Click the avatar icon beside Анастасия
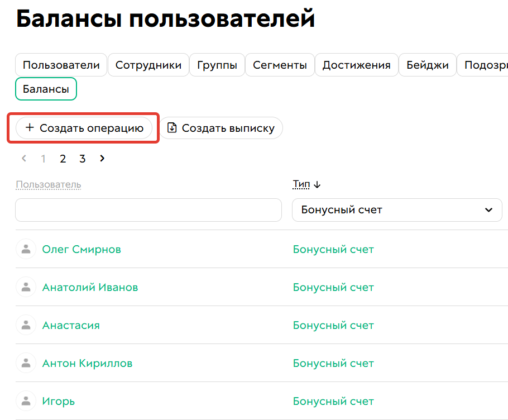The height and width of the screenshot is (420, 508). click(26, 325)
